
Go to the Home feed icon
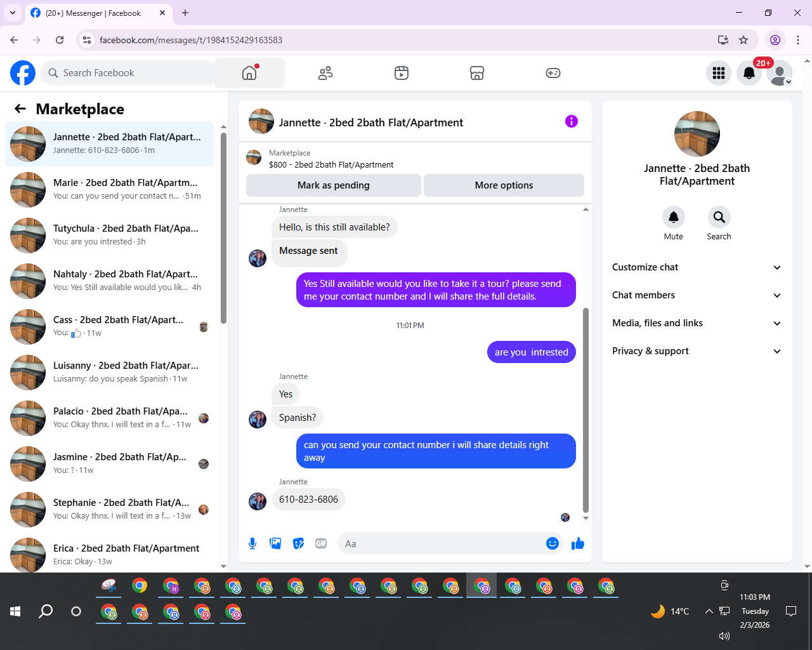(250, 73)
